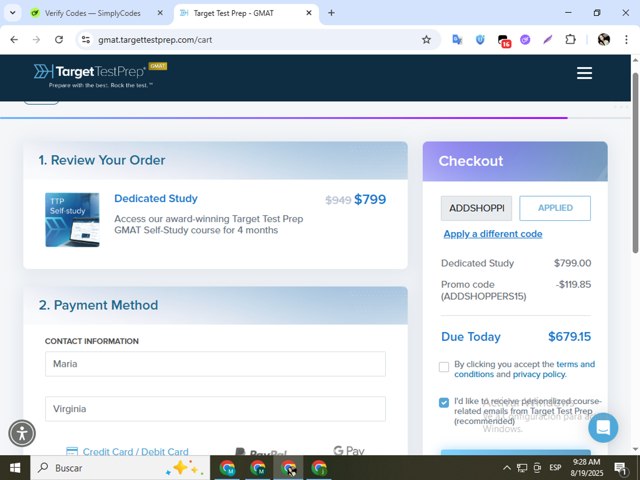Click the first name field containing Maria
This screenshot has width=640, height=480.
(215, 364)
